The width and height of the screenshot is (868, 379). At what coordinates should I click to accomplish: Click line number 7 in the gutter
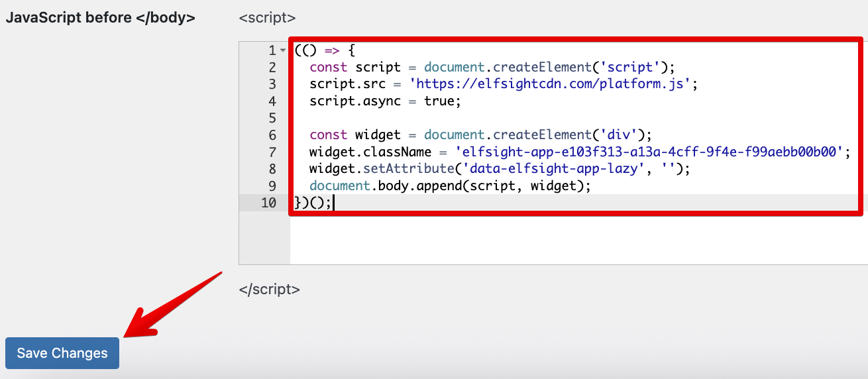click(272, 152)
